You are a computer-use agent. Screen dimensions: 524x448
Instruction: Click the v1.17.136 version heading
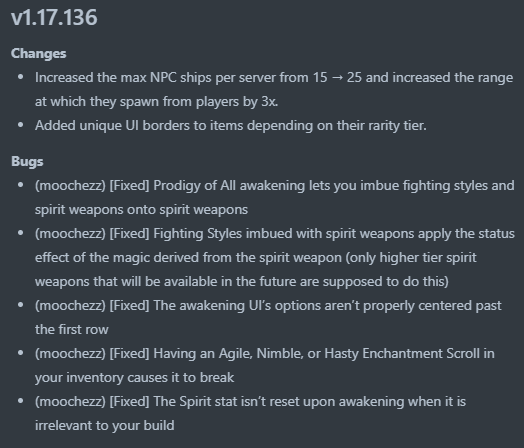click(x=54, y=17)
